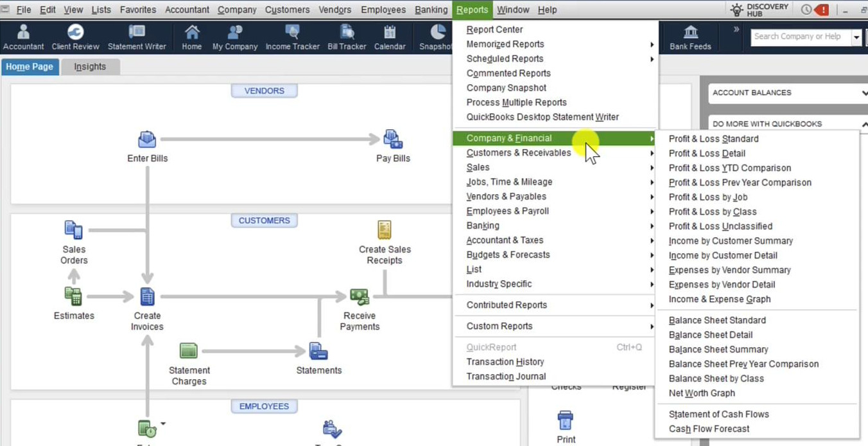Open the Banking menu
The height and width of the screenshot is (446, 868).
(431, 10)
